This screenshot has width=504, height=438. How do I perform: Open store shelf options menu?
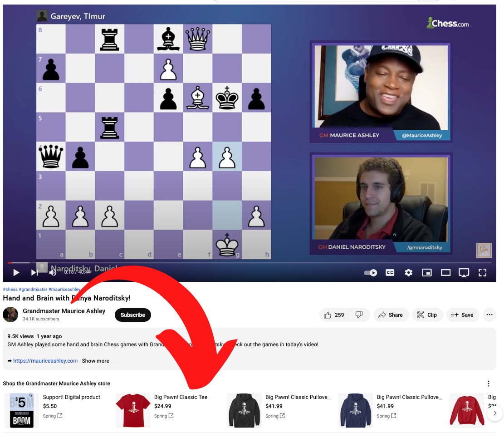pos(489,384)
